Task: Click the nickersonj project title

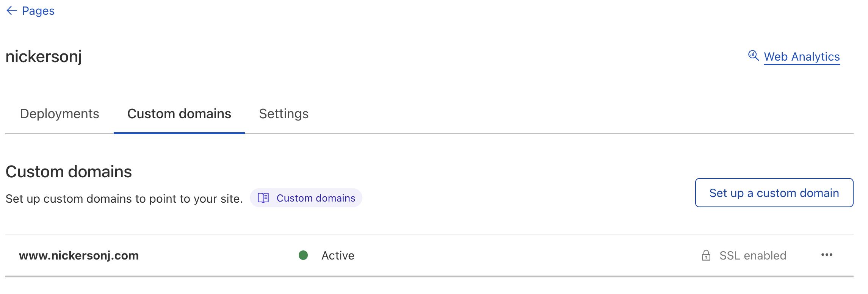Action: pyautogui.click(x=44, y=57)
